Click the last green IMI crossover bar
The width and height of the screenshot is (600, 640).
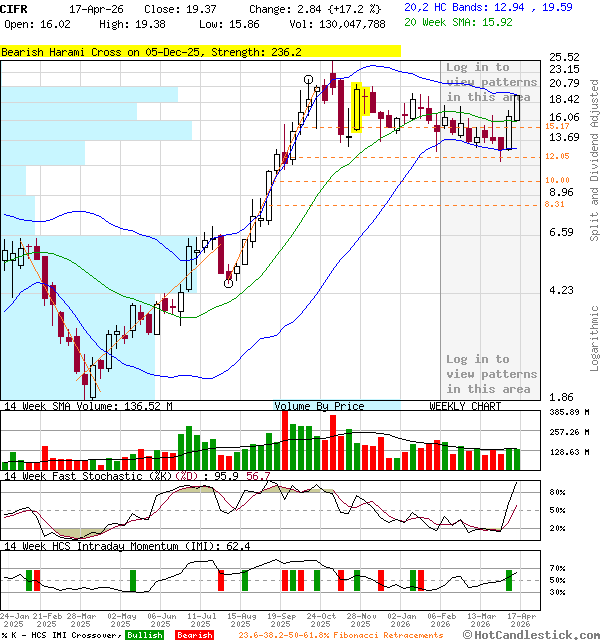coord(510,580)
